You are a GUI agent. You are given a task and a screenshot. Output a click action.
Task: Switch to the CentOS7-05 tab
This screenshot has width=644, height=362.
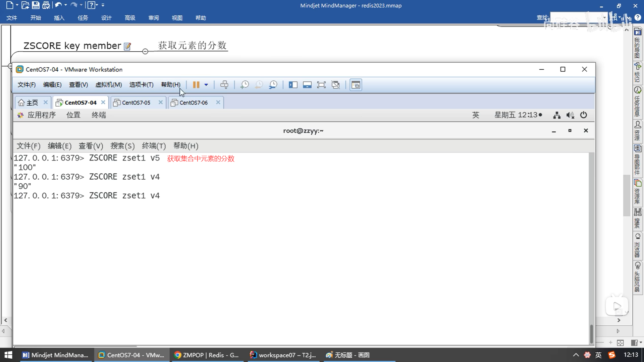click(x=136, y=103)
